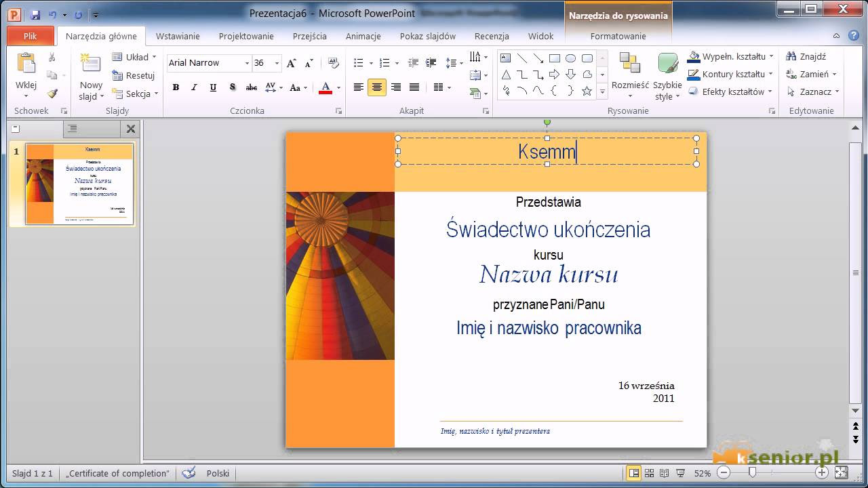Toggle italic formatting

point(194,87)
